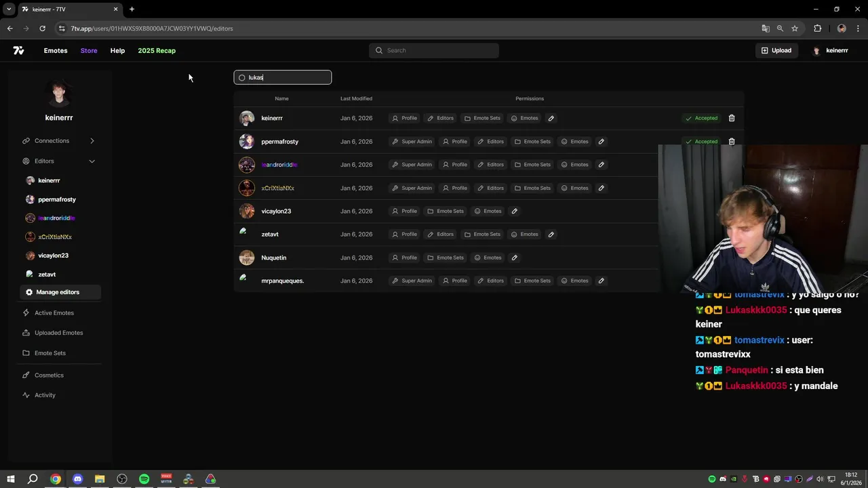Click Super Admin badge in ppermafrosty row

[x=412, y=142]
